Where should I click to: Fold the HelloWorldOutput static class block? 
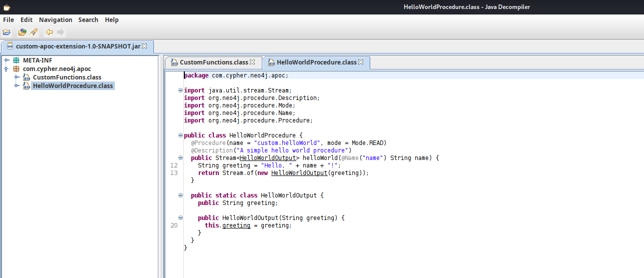tap(180, 195)
